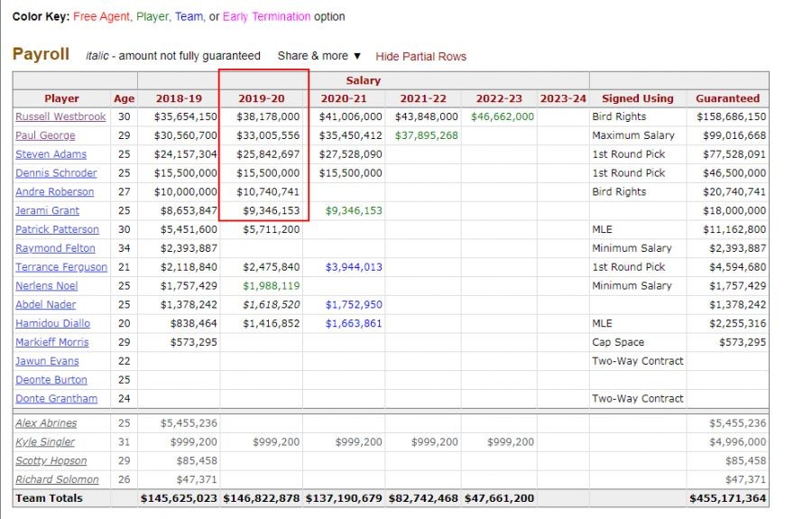The height and width of the screenshot is (519, 812).
Task: Click the Hide Partial Rows link
Action: pyautogui.click(x=420, y=57)
